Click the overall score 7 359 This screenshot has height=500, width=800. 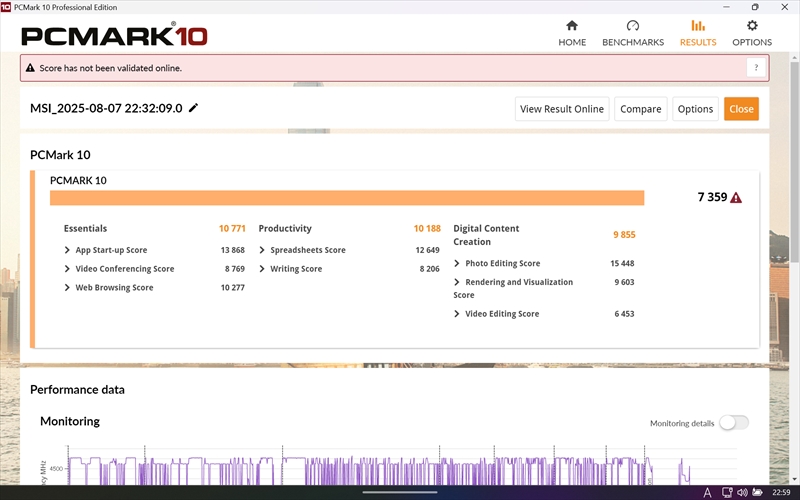tap(712, 197)
